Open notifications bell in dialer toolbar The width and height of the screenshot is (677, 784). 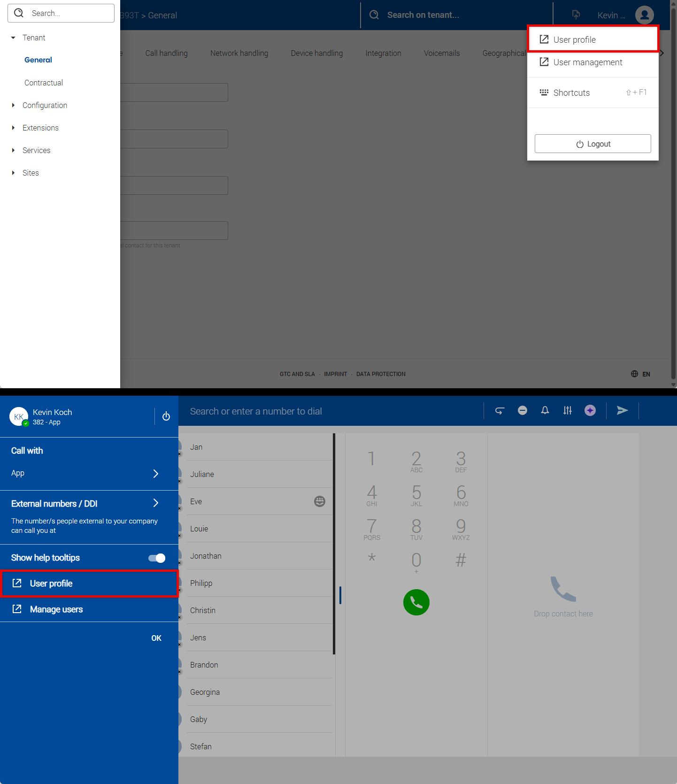point(545,411)
